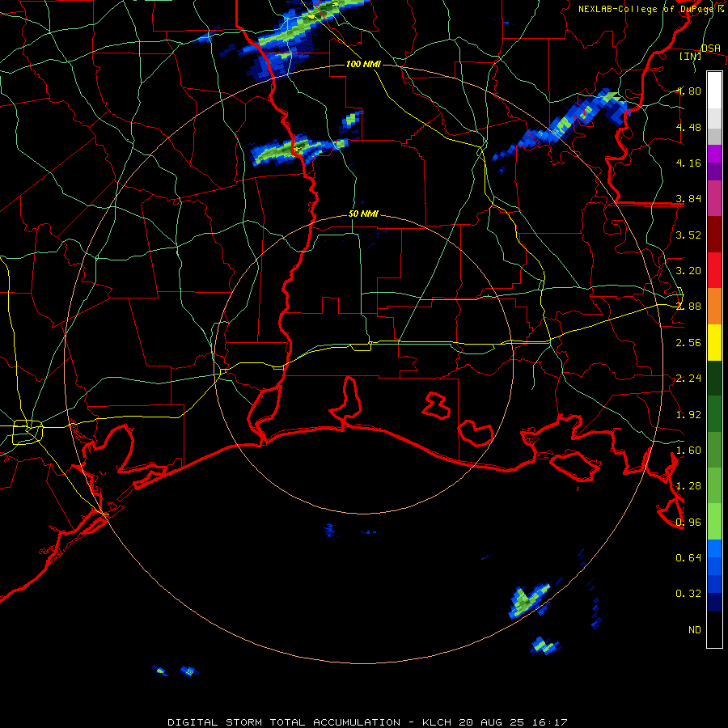This screenshot has height=728, width=728.
Task: Click the DSA product label above legend
Action: pyautogui.click(x=710, y=49)
